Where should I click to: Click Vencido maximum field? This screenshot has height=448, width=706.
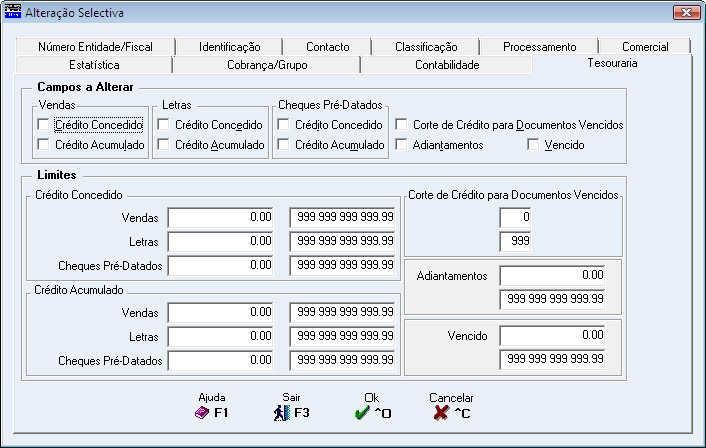click(552, 359)
